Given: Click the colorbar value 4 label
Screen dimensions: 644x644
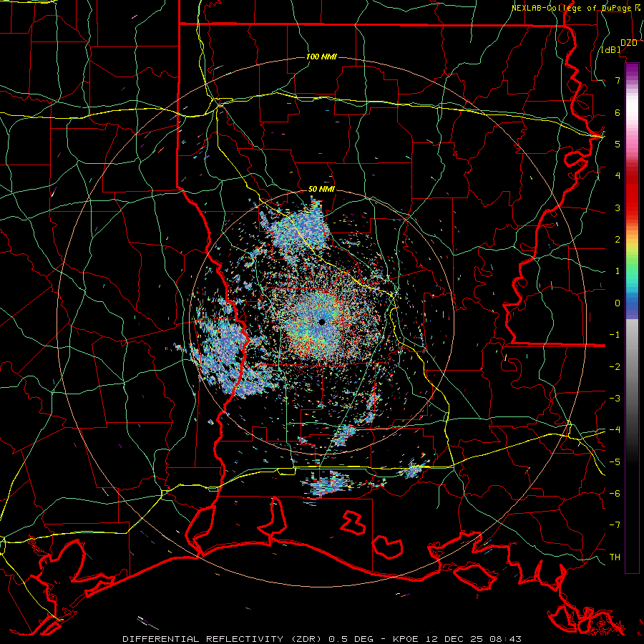Looking at the screenshot, I should (618, 176).
